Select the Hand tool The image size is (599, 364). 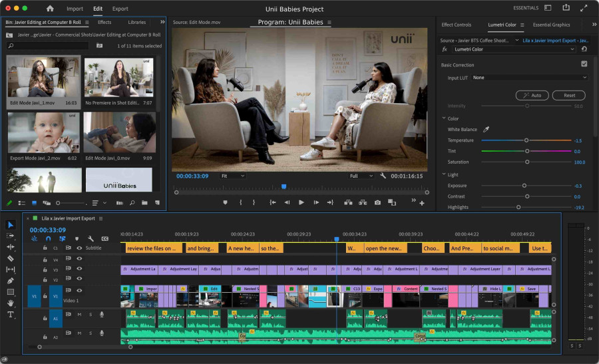(x=11, y=303)
